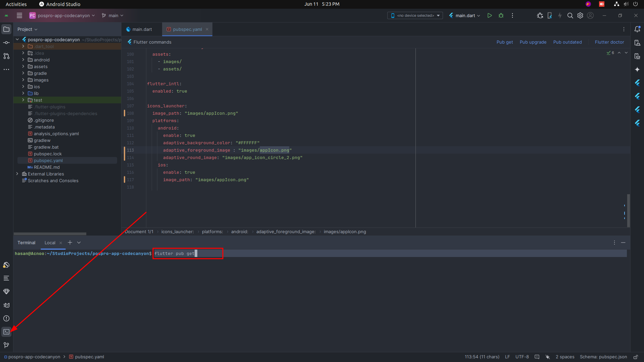Toggle the Project tool window icon
The width and height of the screenshot is (644, 362).
click(x=6, y=29)
